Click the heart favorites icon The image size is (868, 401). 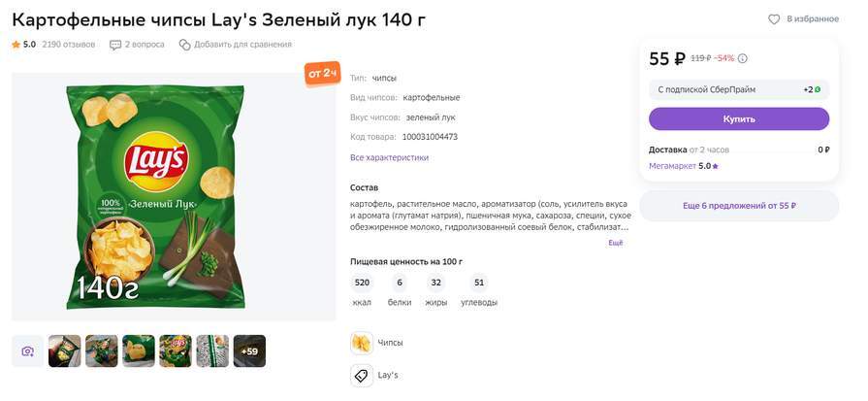pyautogui.click(x=774, y=19)
